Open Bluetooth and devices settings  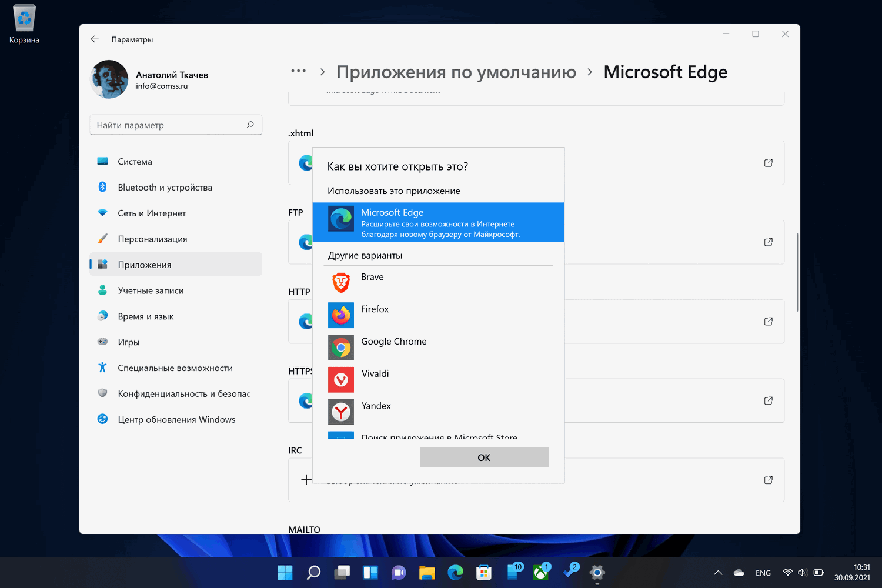176,188
